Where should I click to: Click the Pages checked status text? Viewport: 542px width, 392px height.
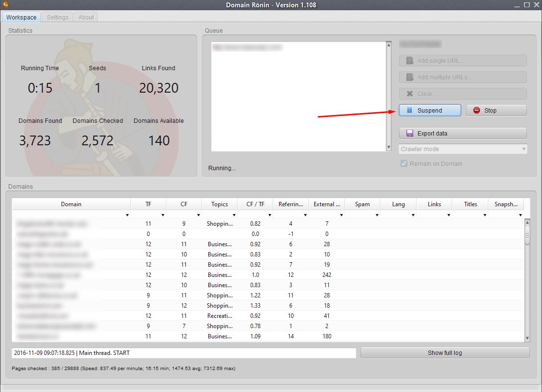pyautogui.click(x=123, y=369)
